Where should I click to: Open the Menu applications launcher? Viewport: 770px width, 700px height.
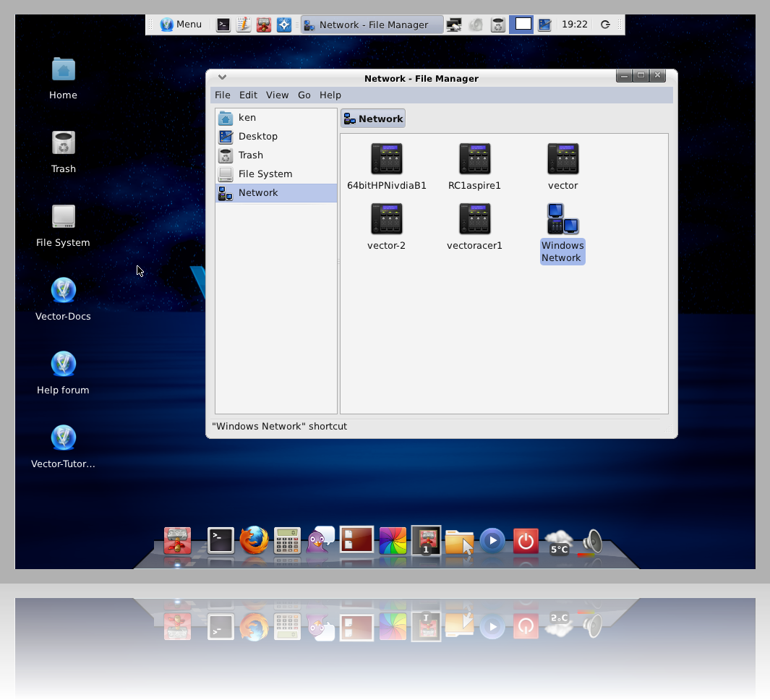coord(181,25)
